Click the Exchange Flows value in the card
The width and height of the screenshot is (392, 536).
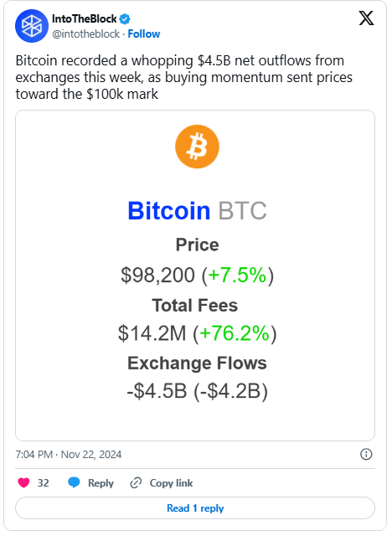coord(197,391)
